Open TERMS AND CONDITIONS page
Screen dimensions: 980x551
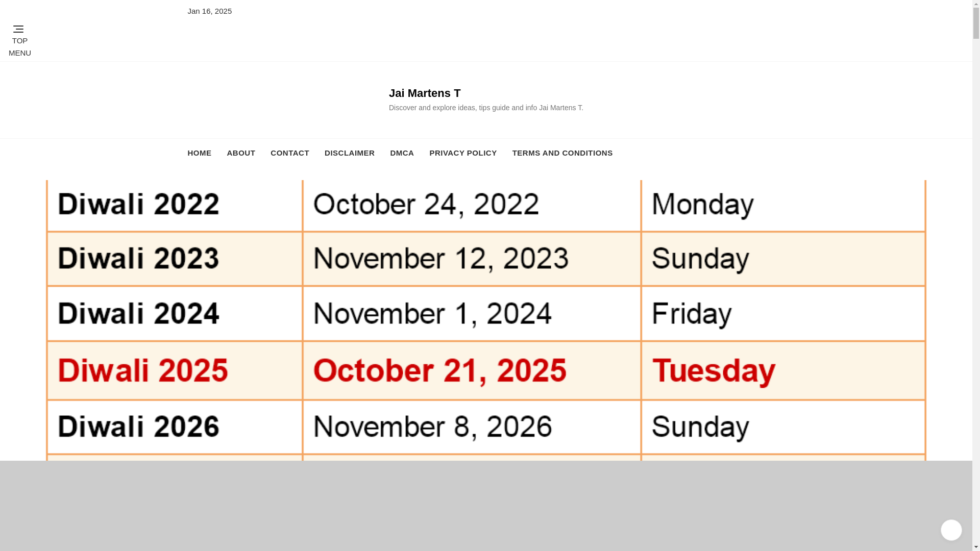coord(562,153)
